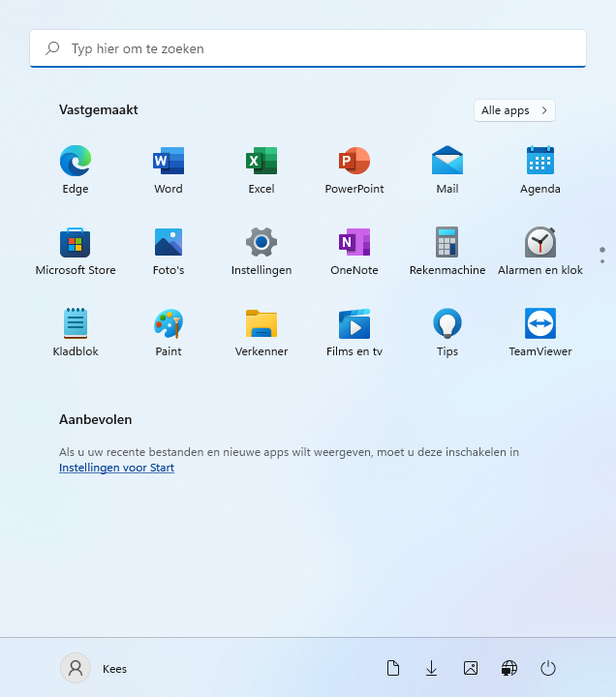Image resolution: width=616 pixels, height=697 pixels.
Task: Go to the next pinned apps page dot
Action: [x=602, y=261]
